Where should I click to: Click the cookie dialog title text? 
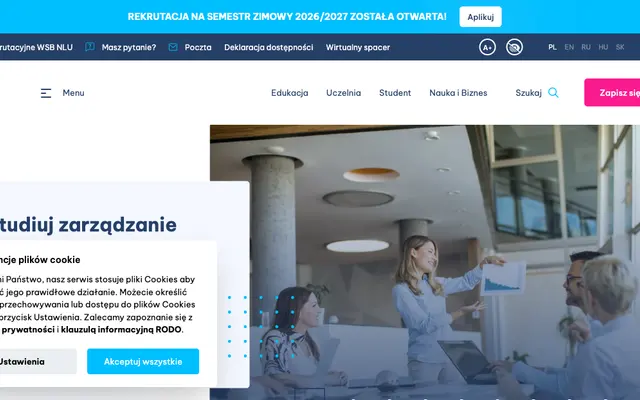coord(40,260)
